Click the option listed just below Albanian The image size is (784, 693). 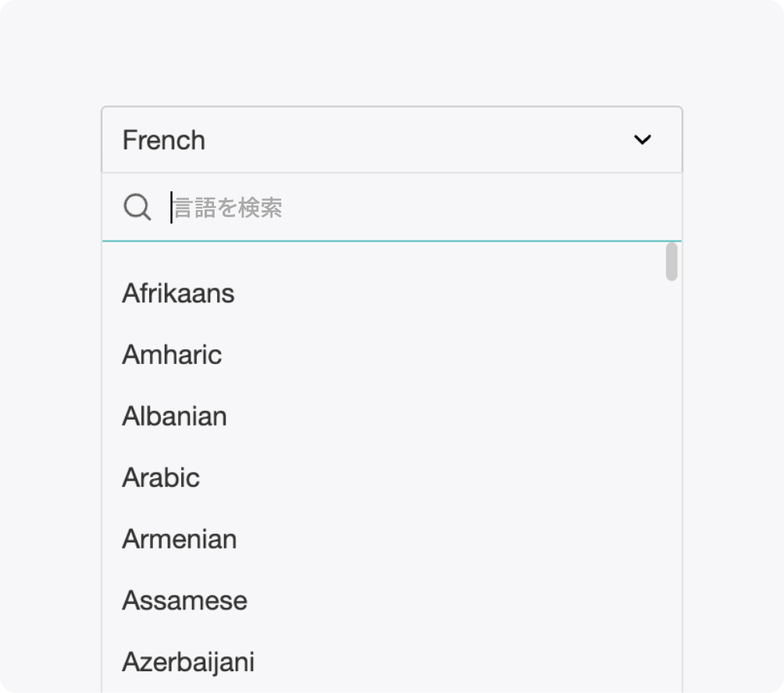coord(161,477)
